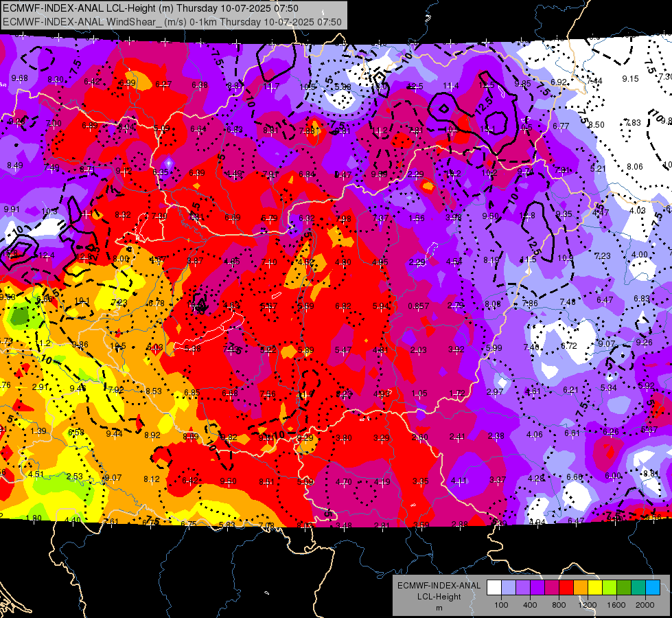Click the legend caption LCL-Height
The height and width of the screenshot is (618, 672).
point(439,597)
